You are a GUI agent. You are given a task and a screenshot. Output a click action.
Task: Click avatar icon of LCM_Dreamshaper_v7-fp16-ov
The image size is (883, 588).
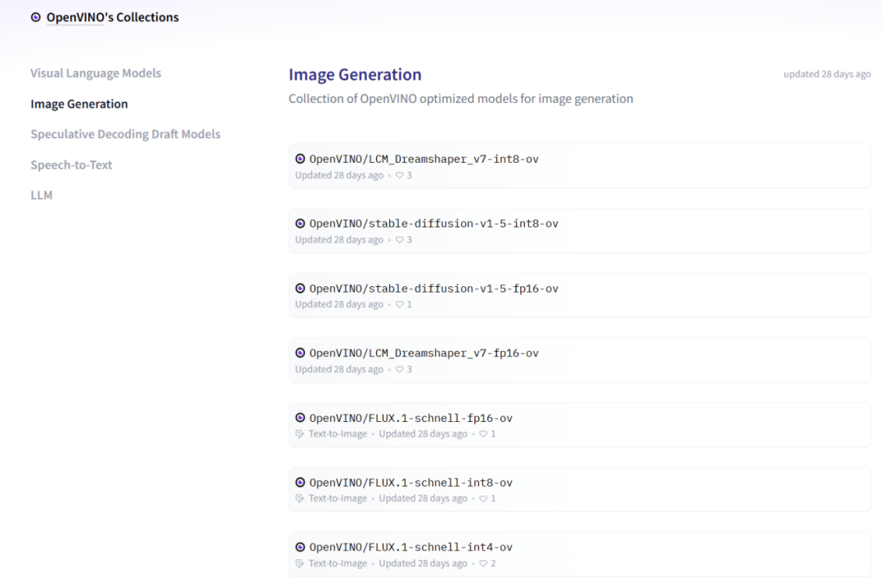coord(300,352)
